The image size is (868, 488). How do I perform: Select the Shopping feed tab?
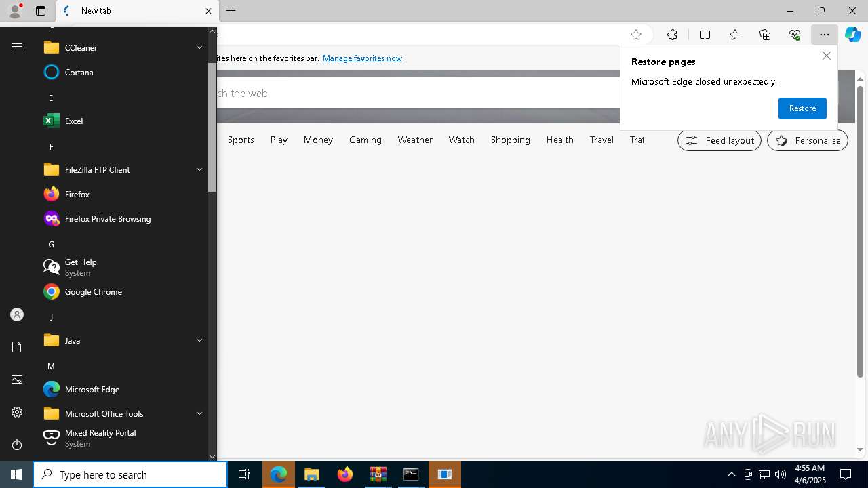point(511,140)
